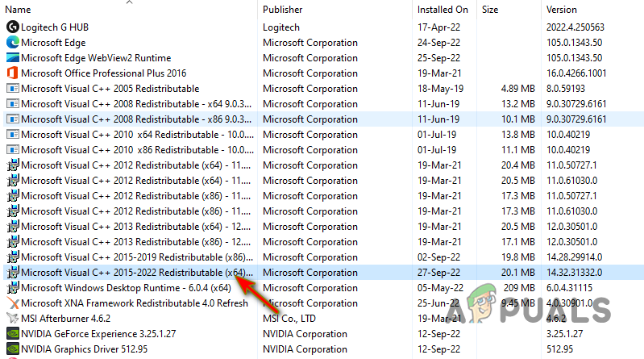
Task: Select Visual C++ 2015-2019 Redistributable (x86) entry
Action: (137, 257)
